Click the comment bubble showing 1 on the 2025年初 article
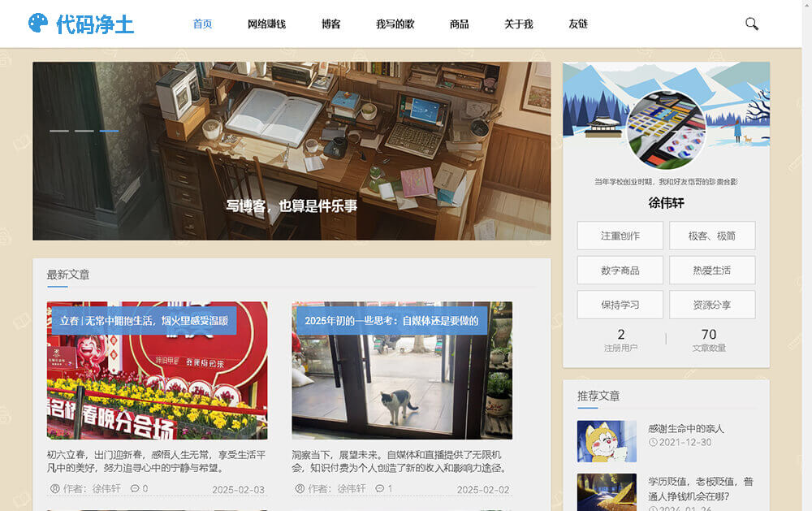This screenshot has width=812, height=511. pos(381,490)
